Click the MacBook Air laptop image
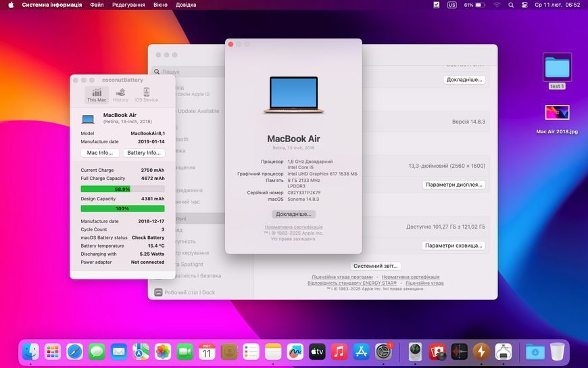This screenshot has height=368, width=588. pos(293,95)
